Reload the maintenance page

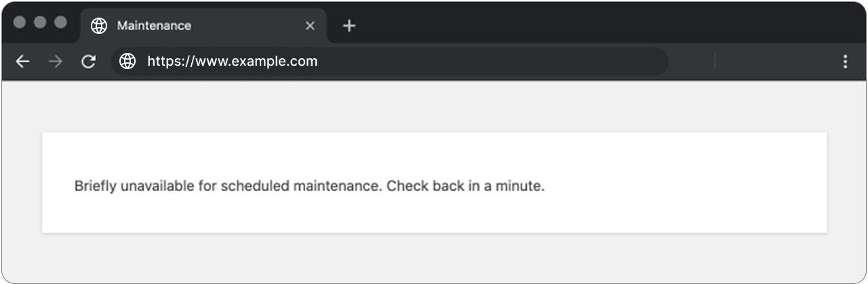[x=88, y=62]
